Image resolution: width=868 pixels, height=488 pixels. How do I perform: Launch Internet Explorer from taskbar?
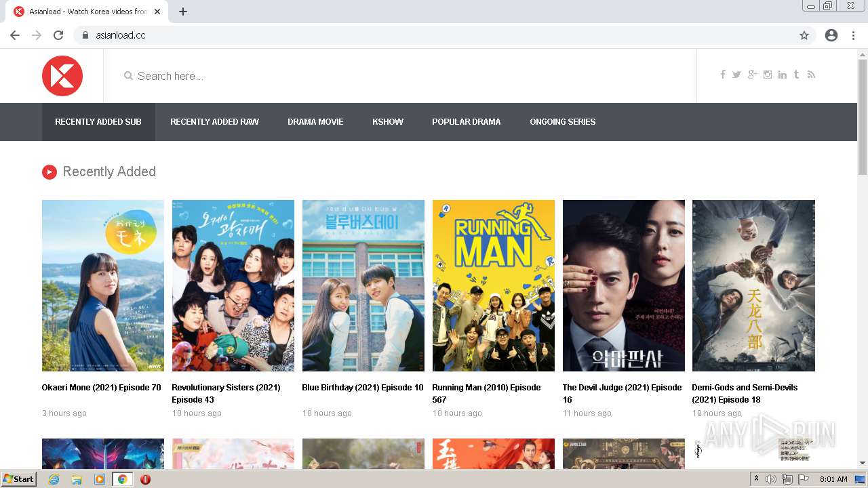[54, 479]
